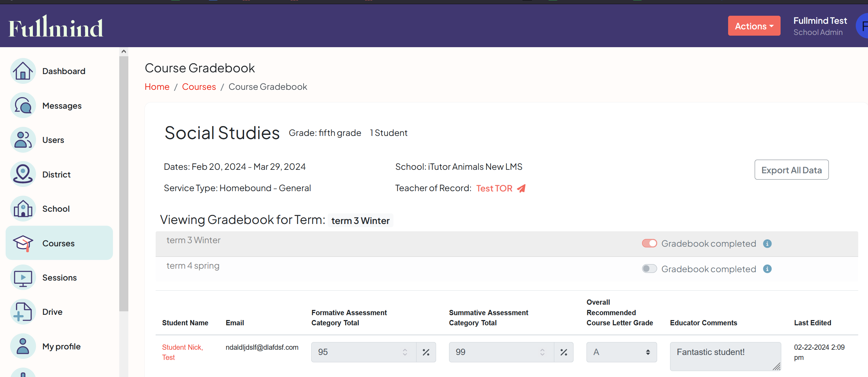
Task: Increment the Summative Assessment score stepper
Action: (542, 349)
